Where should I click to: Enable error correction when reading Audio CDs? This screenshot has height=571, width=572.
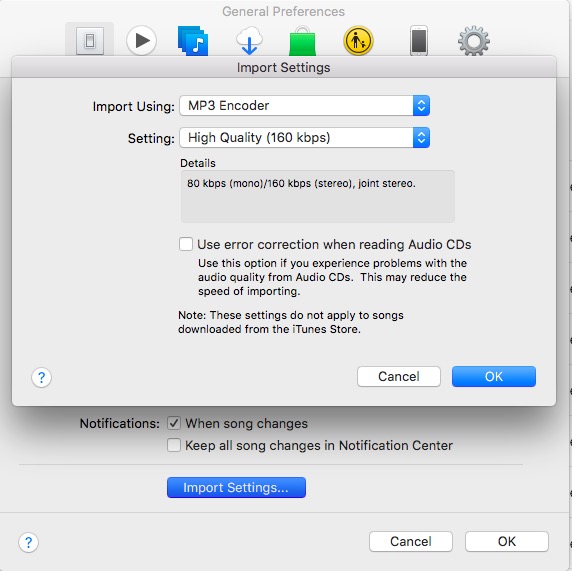[x=186, y=244]
